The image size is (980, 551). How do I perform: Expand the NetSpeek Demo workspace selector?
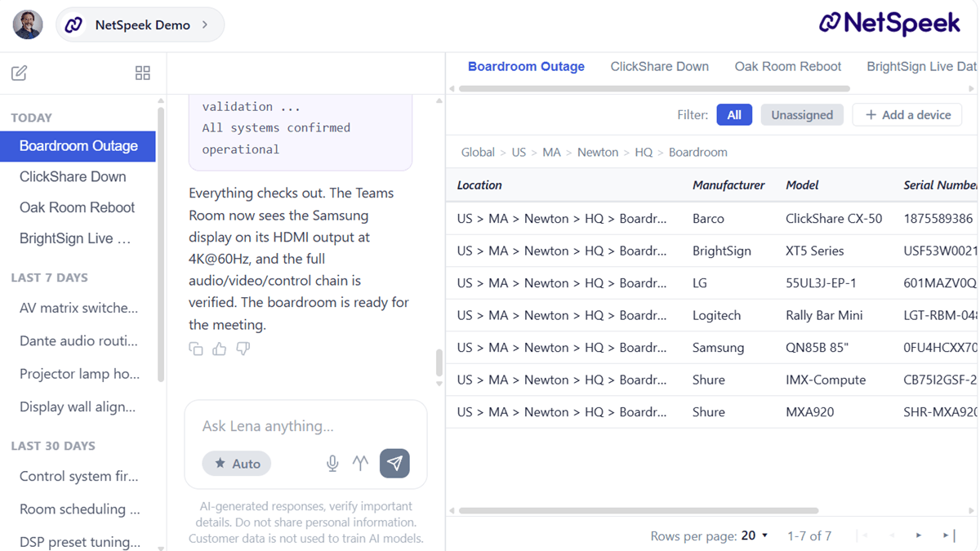[140, 24]
